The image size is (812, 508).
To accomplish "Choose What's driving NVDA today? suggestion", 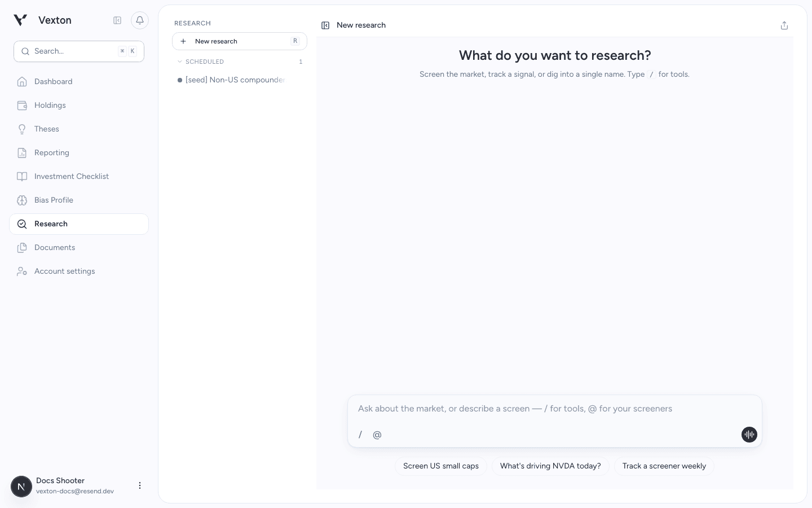I will 550,466.
